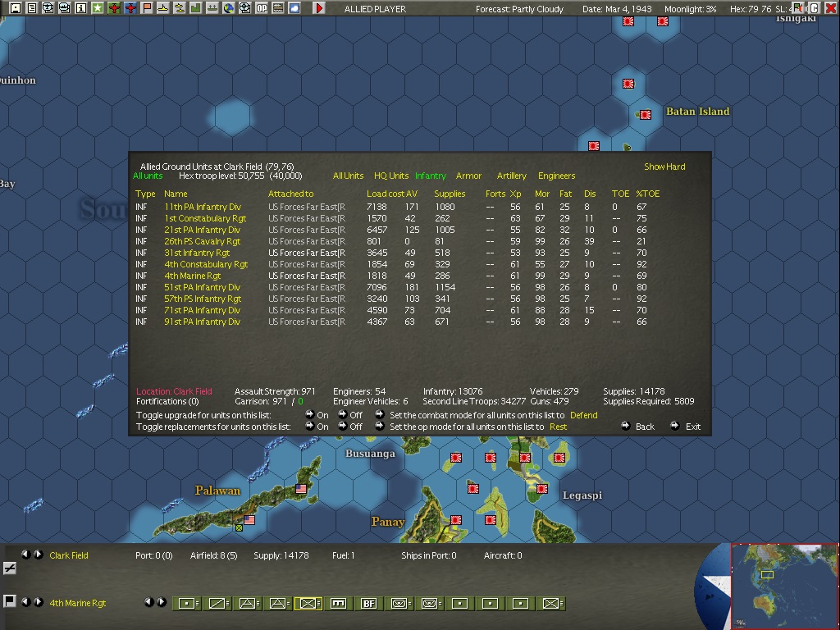The height and width of the screenshot is (630, 840).
Task: Sort list by the Mor column header
Action: coord(542,194)
